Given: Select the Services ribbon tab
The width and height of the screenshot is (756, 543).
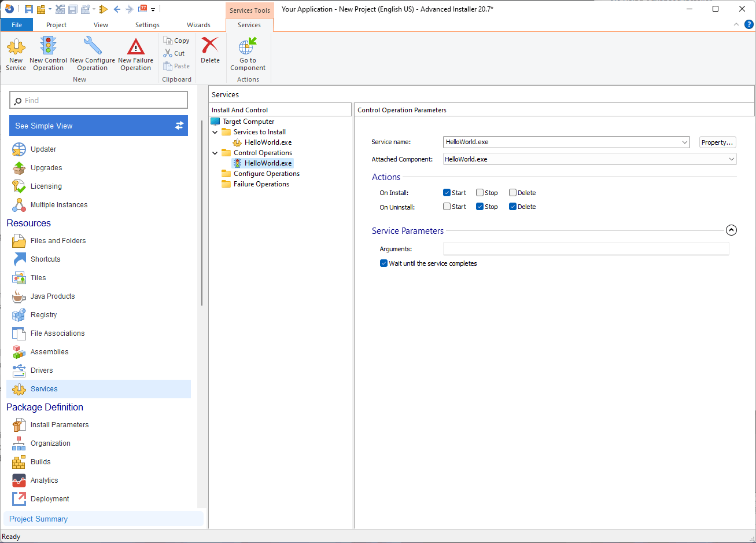Looking at the screenshot, I should pos(249,25).
